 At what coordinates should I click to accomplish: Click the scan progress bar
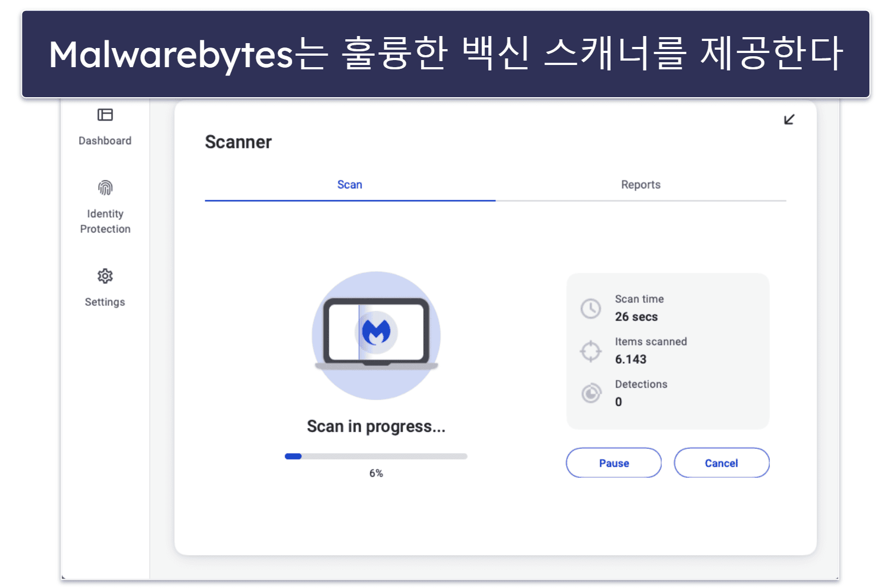[x=376, y=456]
